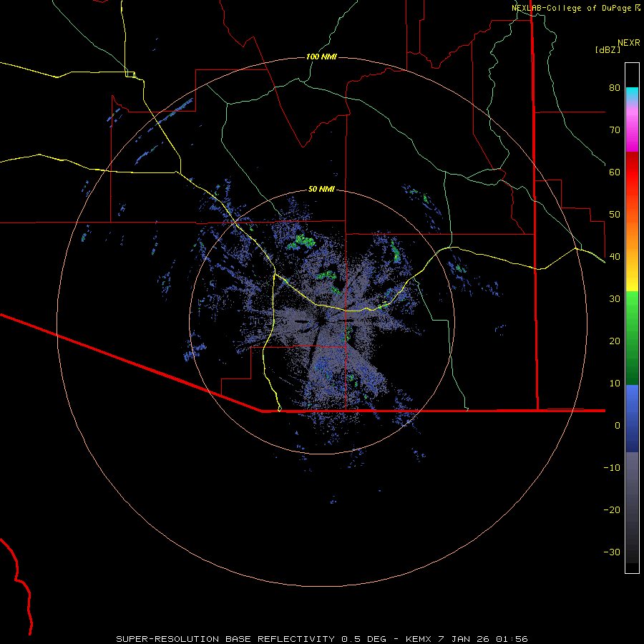Click the -10 tick on dBZ scale

pos(612,468)
